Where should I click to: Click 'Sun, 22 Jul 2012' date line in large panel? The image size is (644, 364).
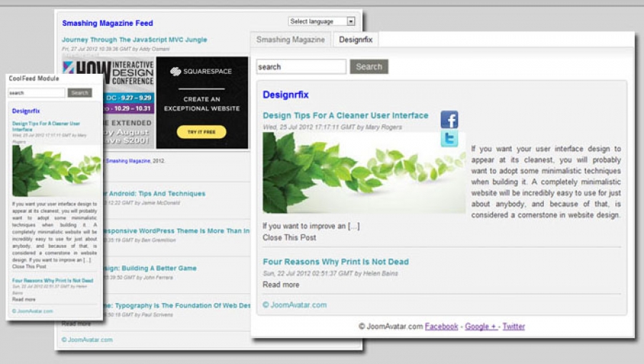click(330, 273)
